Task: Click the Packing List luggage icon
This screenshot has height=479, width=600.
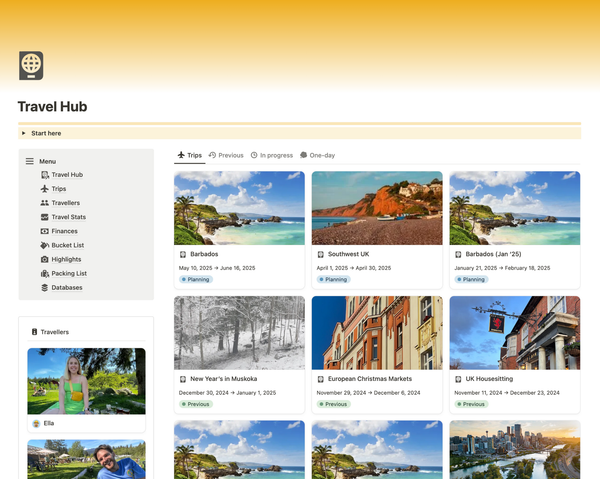Action: [44, 273]
